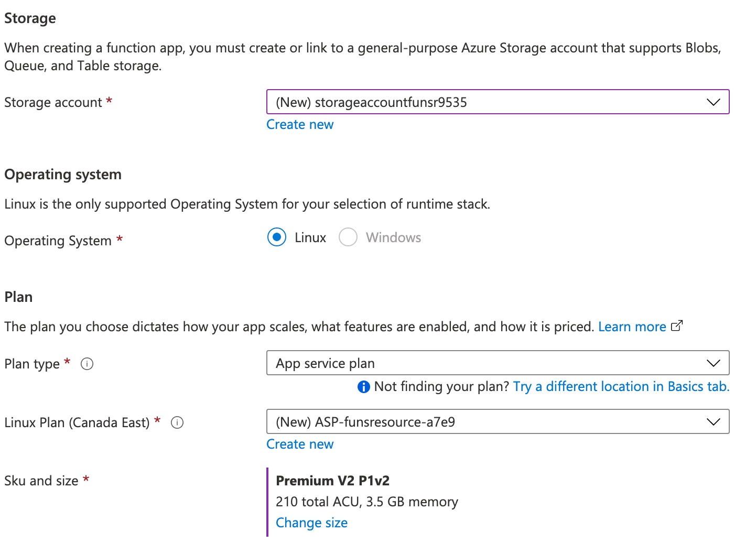Click the Plan type info icon
The image size is (756, 543).
point(87,364)
